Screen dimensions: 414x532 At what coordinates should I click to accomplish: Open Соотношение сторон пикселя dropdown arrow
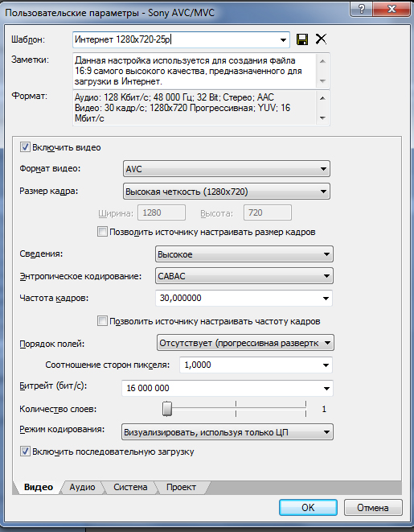pos(326,365)
